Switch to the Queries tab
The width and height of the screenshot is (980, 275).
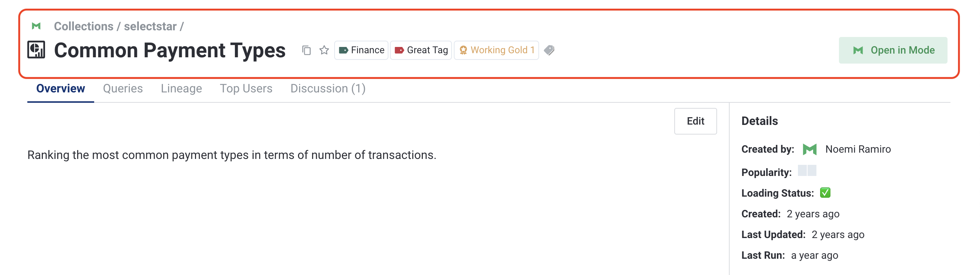[x=123, y=89]
